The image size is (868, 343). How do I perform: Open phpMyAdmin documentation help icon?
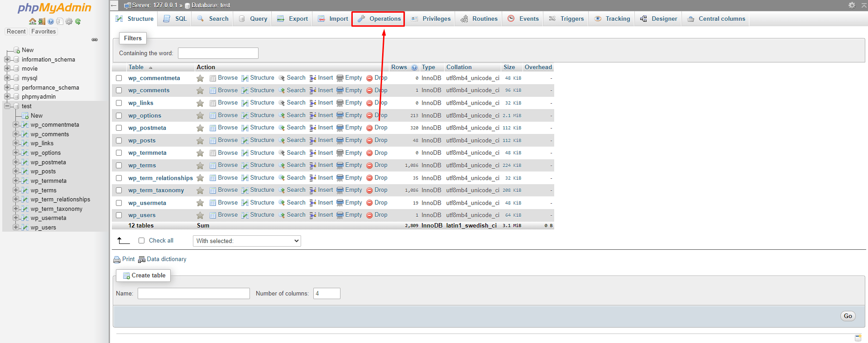51,21
